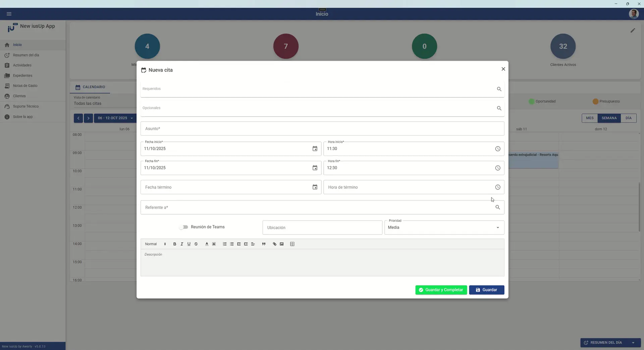
Task: Switch to the Calendario tab
Action: click(90, 87)
